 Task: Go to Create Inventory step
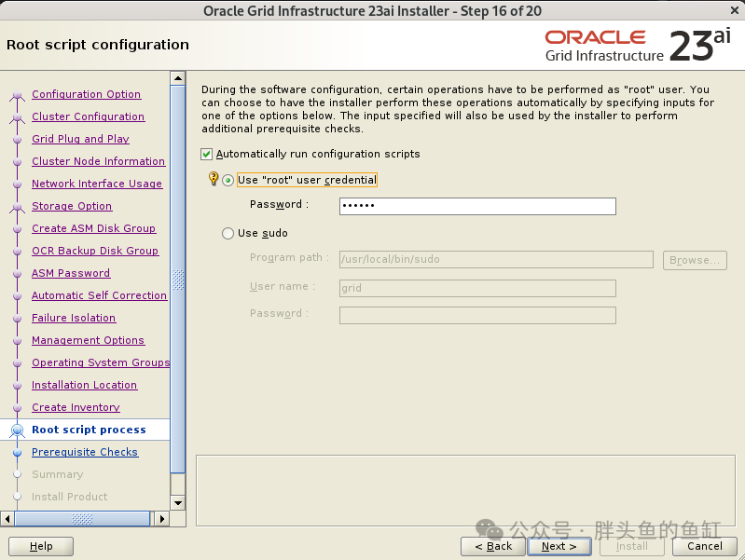pyautogui.click(x=76, y=407)
